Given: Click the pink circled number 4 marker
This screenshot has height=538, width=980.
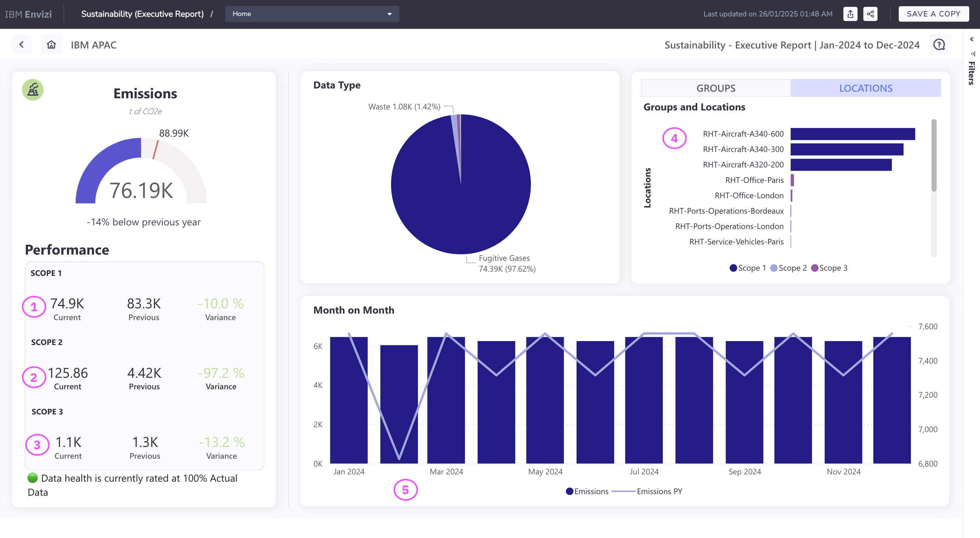Looking at the screenshot, I should [674, 138].
